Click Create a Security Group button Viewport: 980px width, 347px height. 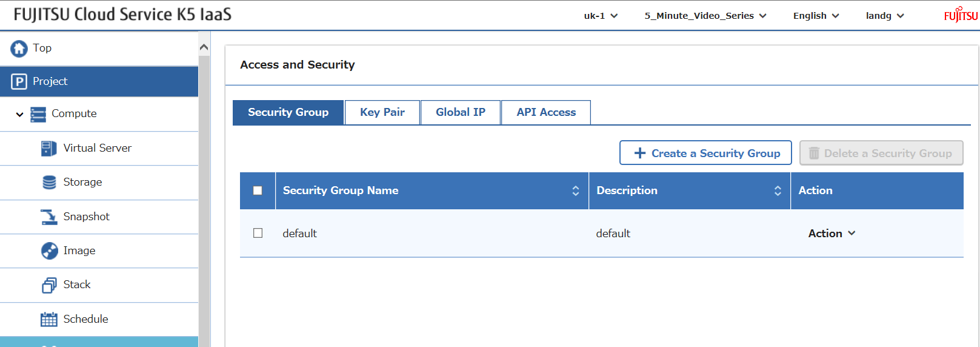(x=705, y=153)
